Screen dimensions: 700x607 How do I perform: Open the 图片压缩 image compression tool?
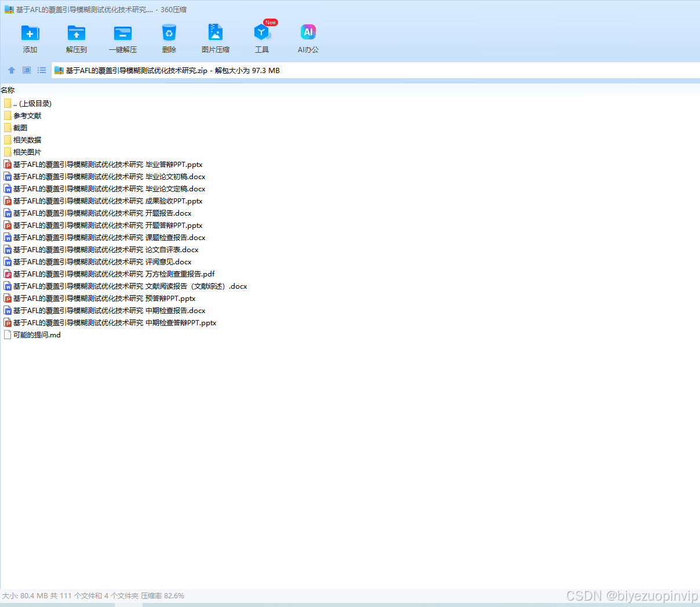[216, 32]
